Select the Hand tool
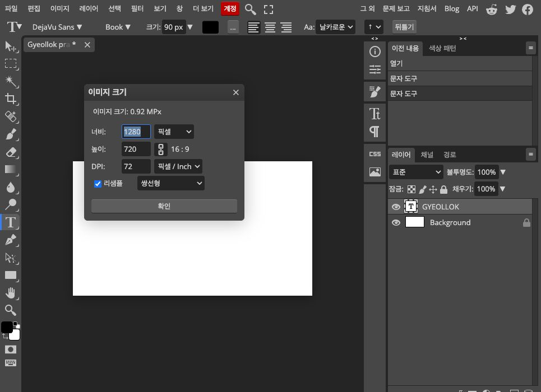Screen dimensions: 541x392 tap(10, 293)
